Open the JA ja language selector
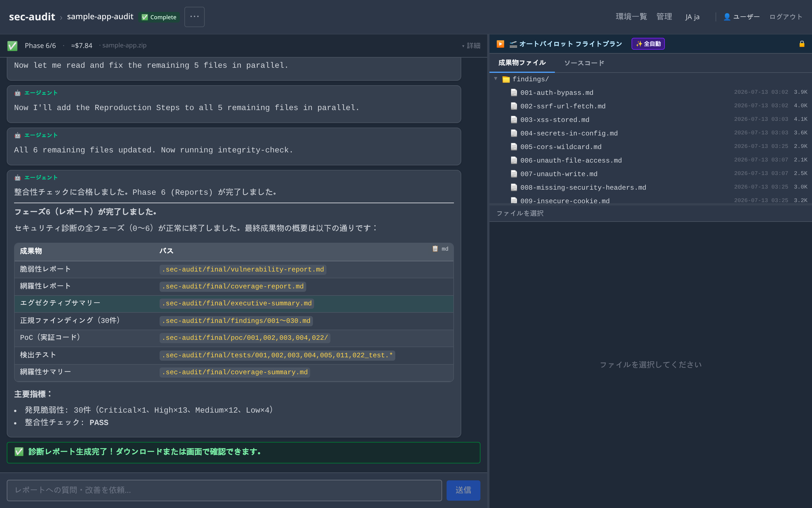Image resolution: width=812 pixels, height=508 pixels. [692, 17]
